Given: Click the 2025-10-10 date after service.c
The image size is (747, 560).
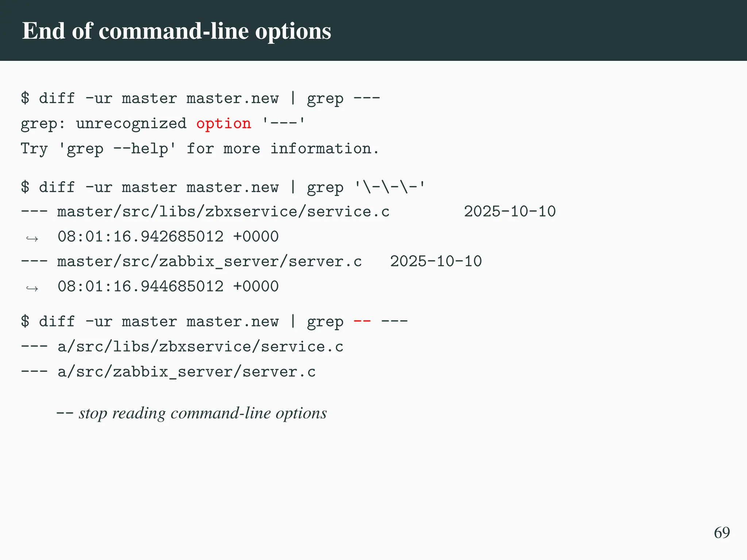Looking at the screenshot, I should click(x=510, y=212).
